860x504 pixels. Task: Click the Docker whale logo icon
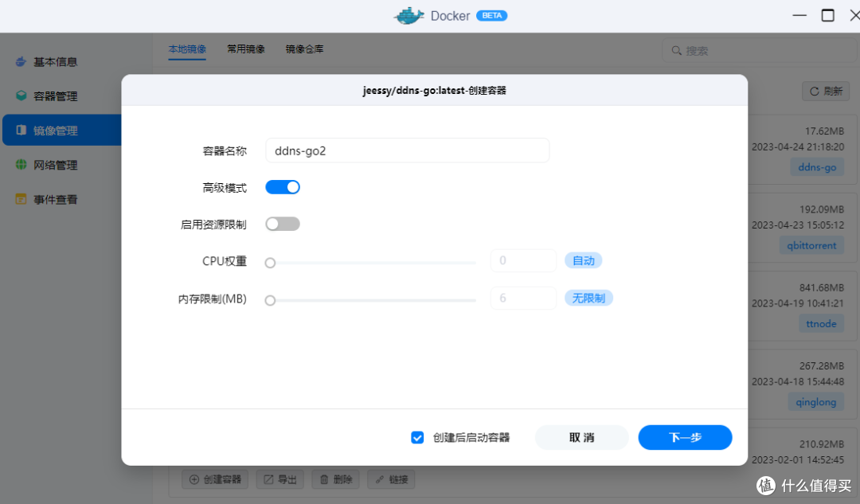[409, 15]
